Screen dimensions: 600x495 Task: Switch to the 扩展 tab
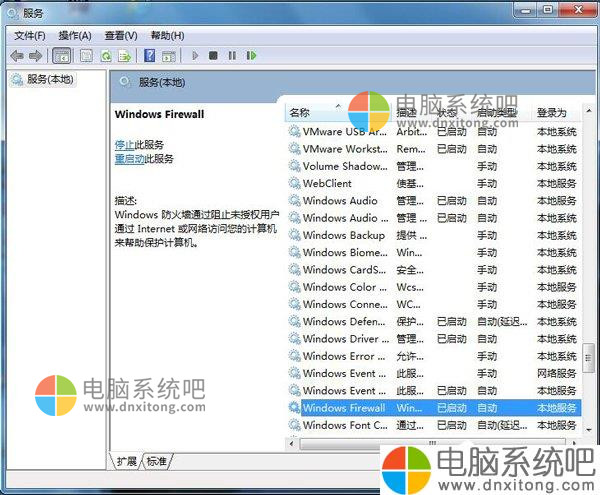pyautogui.click(x=126, y=461)
